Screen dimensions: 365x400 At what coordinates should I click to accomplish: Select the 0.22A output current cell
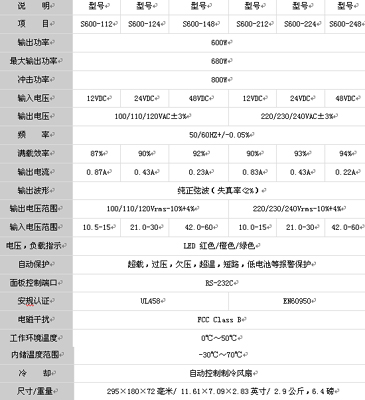tap(345, 172)
